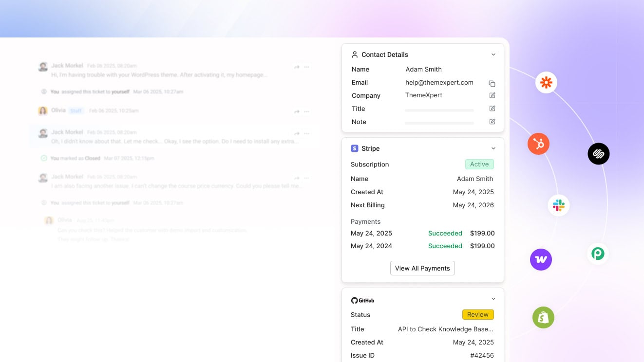644x362 pixels.
Task: Select the Shopify integration icon
Action: [x=543, y=317]
